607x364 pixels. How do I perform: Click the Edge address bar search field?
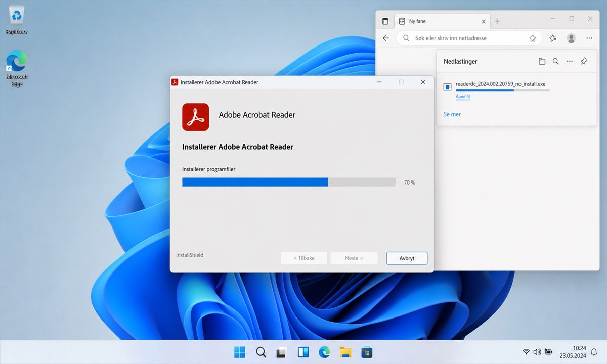469,38
